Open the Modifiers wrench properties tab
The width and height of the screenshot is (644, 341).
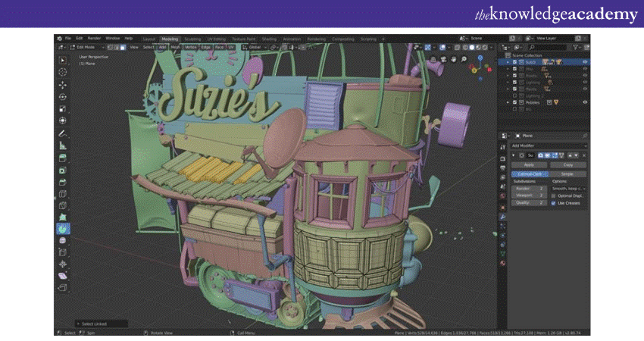click(502, 215)
